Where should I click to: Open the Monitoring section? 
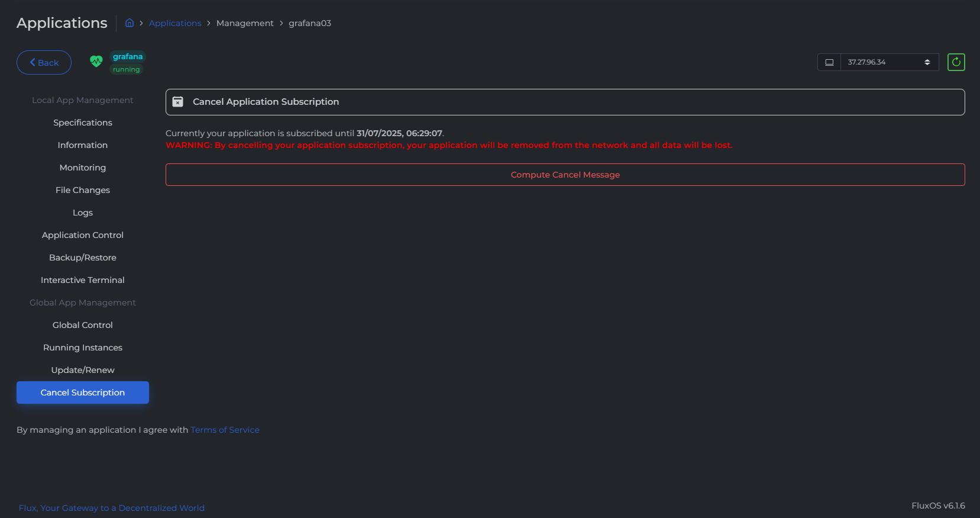tap(83, 168)
